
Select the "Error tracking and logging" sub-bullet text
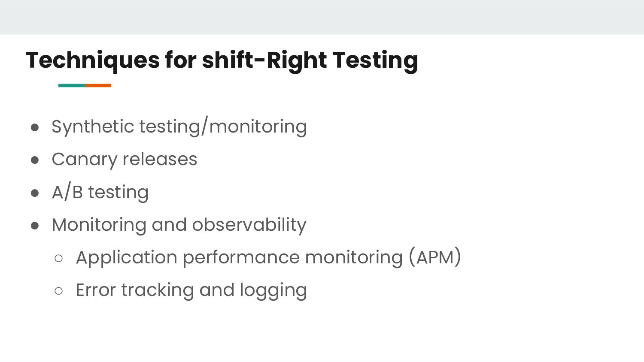point(191,290)
